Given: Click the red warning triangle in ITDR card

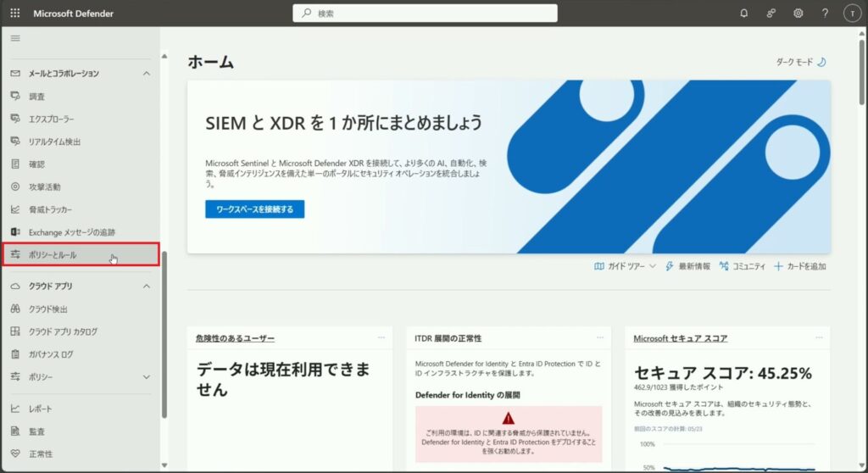Looking at the screenshot, I should (x=509, y=418).
